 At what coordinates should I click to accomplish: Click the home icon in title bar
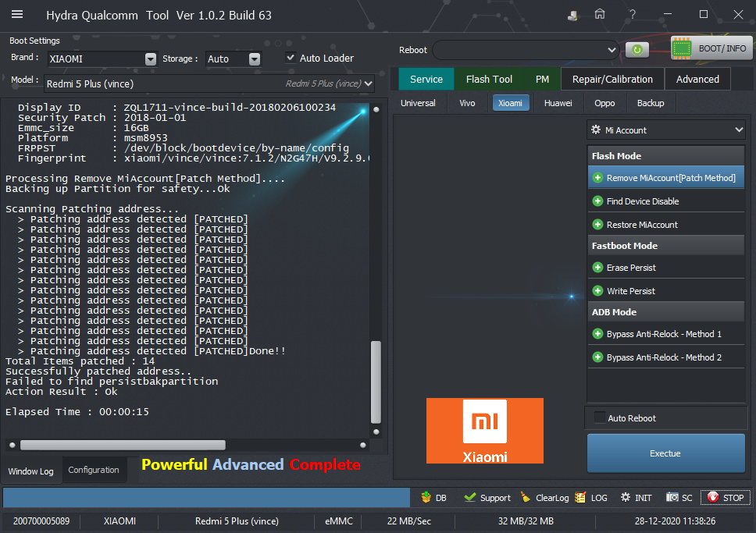tap(600, 15)
